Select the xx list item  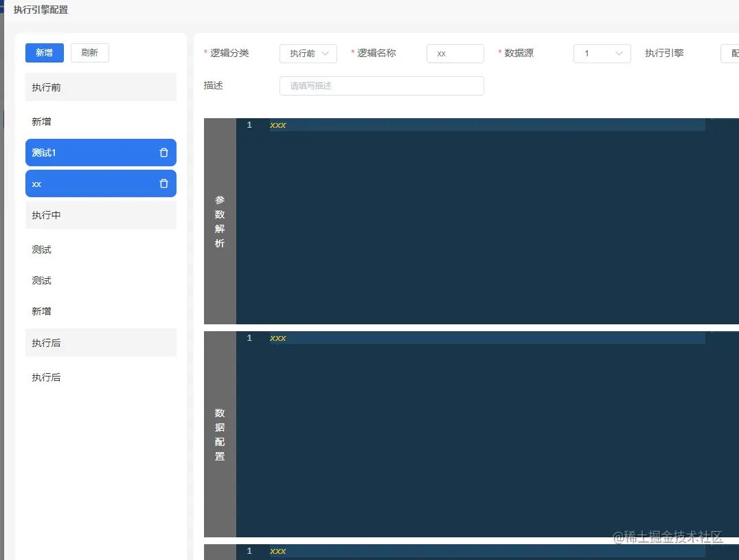point(101,184)
